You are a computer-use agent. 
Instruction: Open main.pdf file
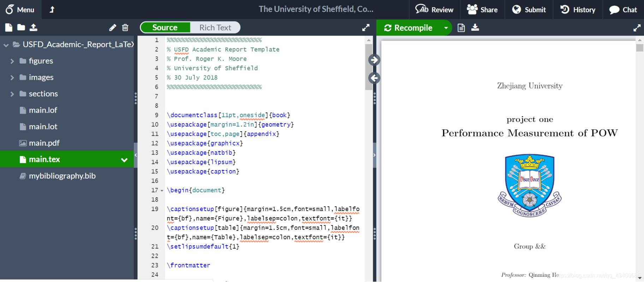pos(44,143)
